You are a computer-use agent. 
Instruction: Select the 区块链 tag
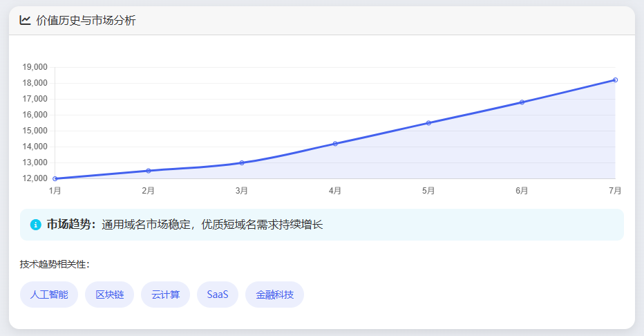[110, 295]
